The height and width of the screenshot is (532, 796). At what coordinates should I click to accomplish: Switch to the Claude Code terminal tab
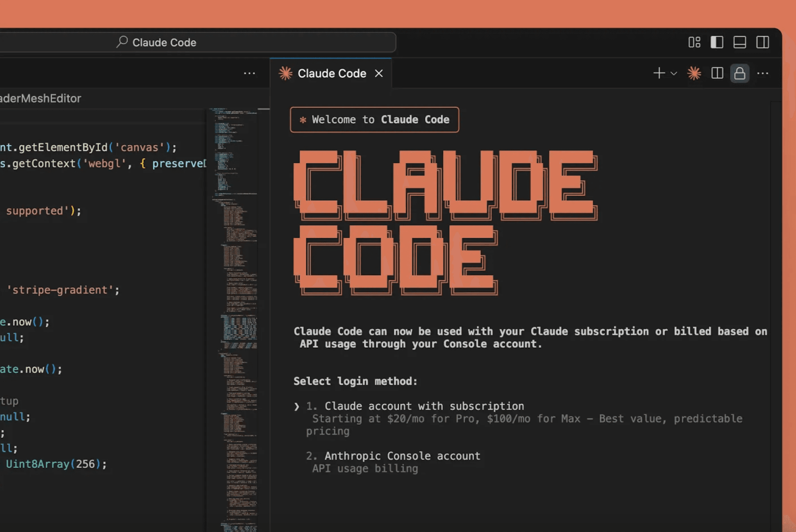(331, 73)
